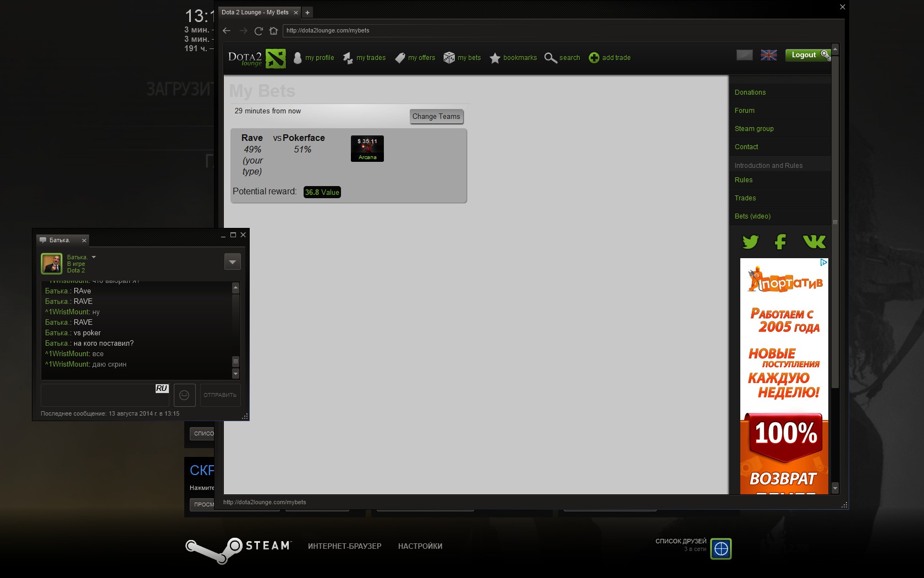Click the Change Teams button
The height and width of the screenshot is (578, 924).
tap(436, 116)
